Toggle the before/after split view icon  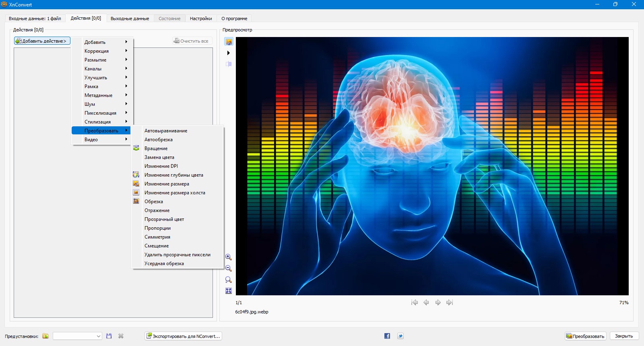[x=229, y=64]
